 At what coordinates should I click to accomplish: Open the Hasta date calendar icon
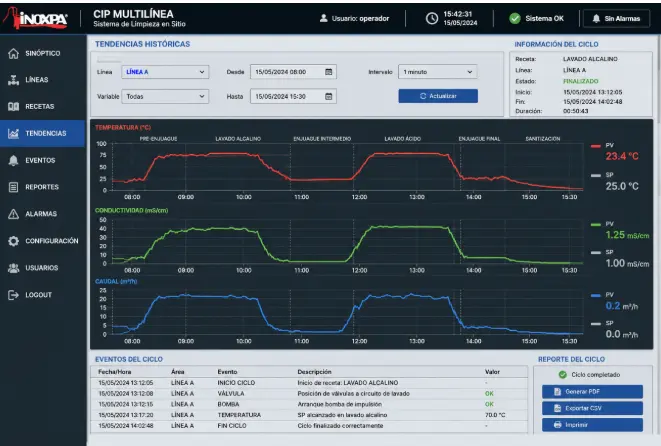point(329,97)
